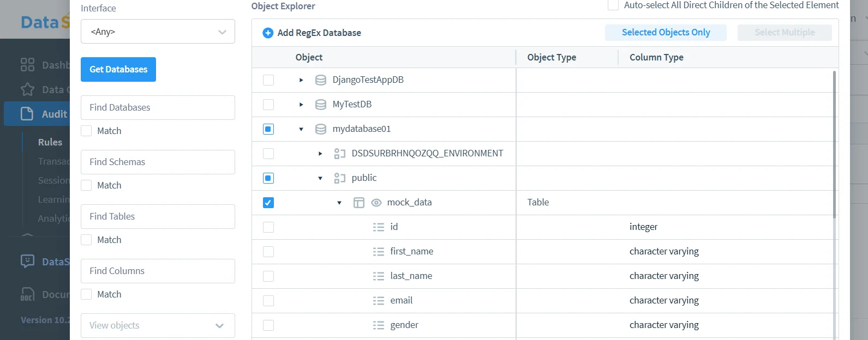Tick the gender column checkbox
The image size is (868, 340).
[268, 325]
